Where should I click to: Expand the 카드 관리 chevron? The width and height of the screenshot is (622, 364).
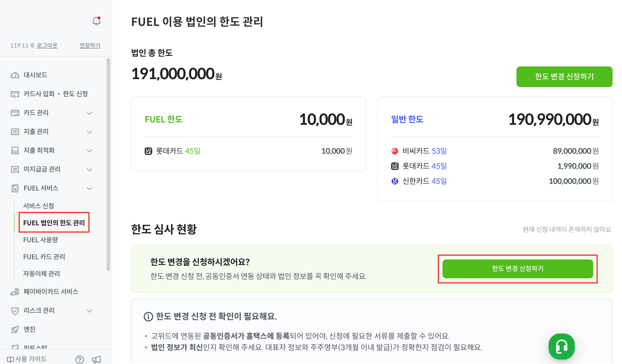(x=90, y=113)
